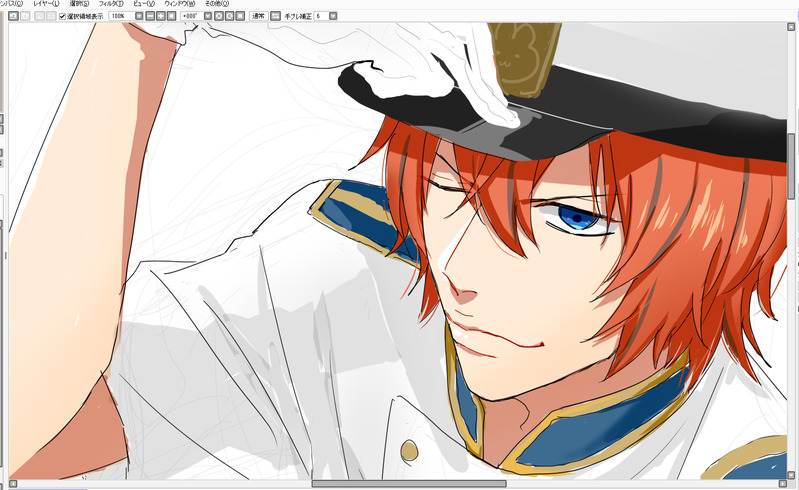Open the ウィンドウ (Window) menu
799x490 pixels.
point(179,4)
